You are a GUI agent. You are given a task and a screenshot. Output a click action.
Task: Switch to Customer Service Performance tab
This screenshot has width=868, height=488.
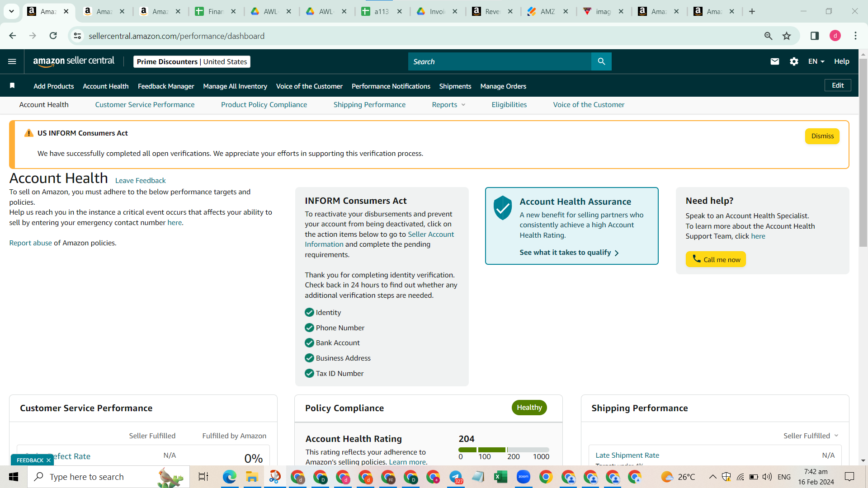point(145,105)
